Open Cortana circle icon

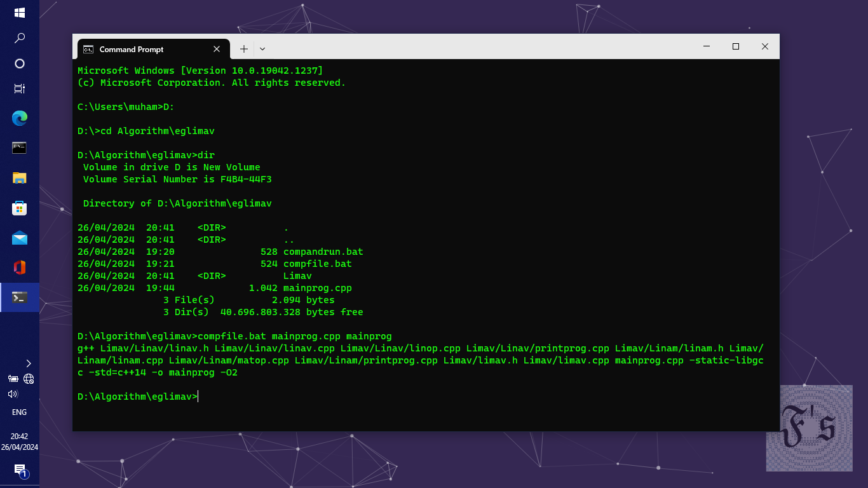[19, 64]
